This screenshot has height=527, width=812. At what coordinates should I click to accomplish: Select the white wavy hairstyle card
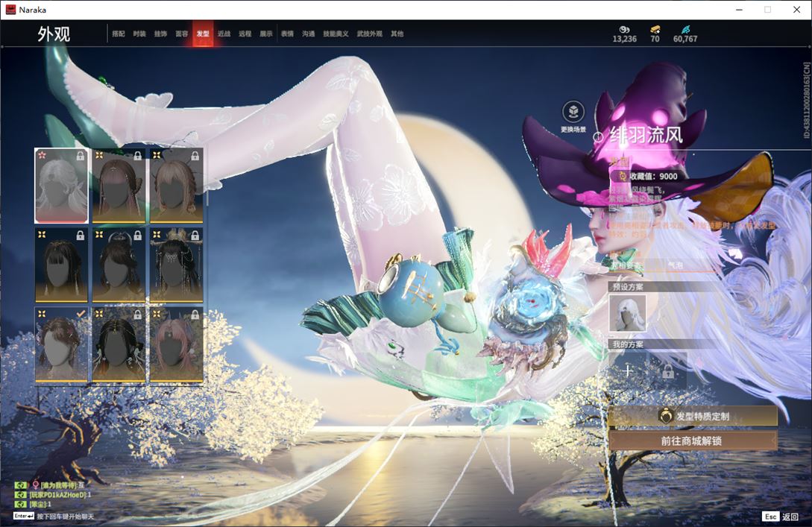[x=62, y=186]
